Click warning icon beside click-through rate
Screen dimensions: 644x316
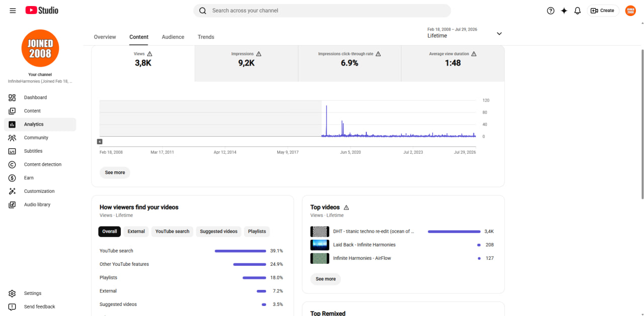(378, 54)
